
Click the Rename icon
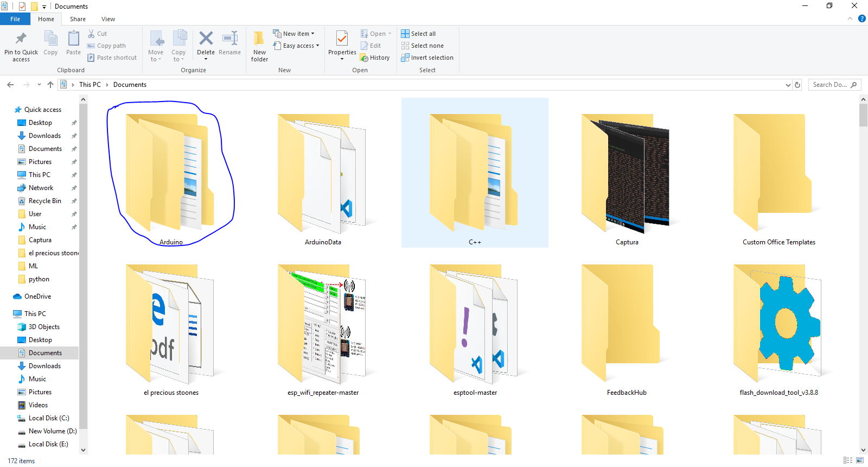(x=230, y=38)
